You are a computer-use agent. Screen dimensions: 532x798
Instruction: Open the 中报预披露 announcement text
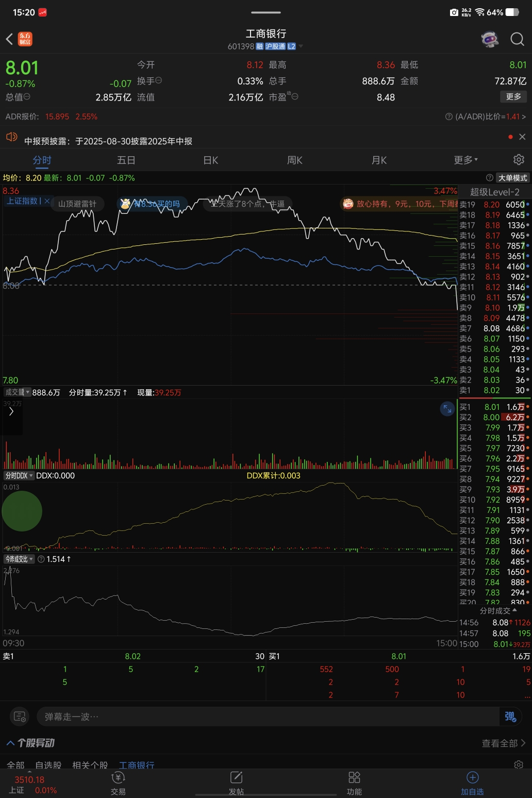[x=108, y=141]
